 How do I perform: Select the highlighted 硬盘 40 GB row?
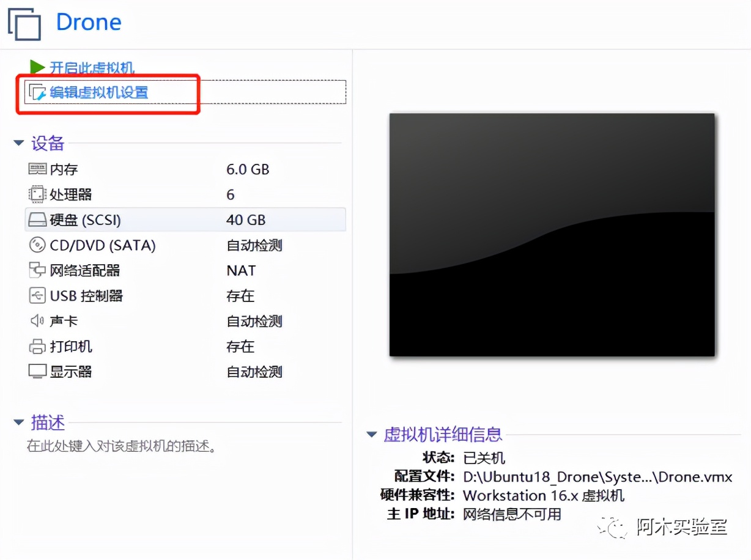[x=183, y=219]
